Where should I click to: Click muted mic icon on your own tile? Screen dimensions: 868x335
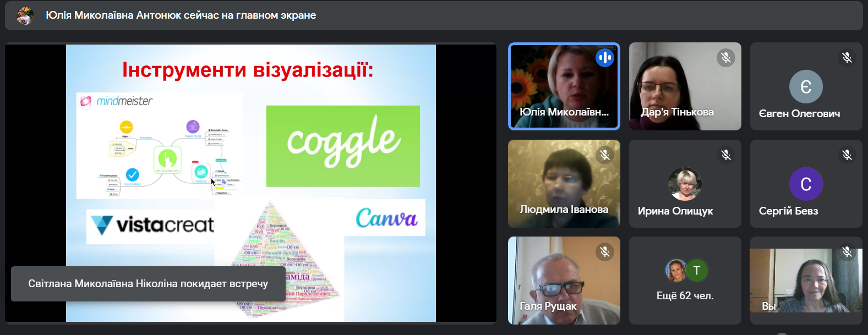point(847,252)
